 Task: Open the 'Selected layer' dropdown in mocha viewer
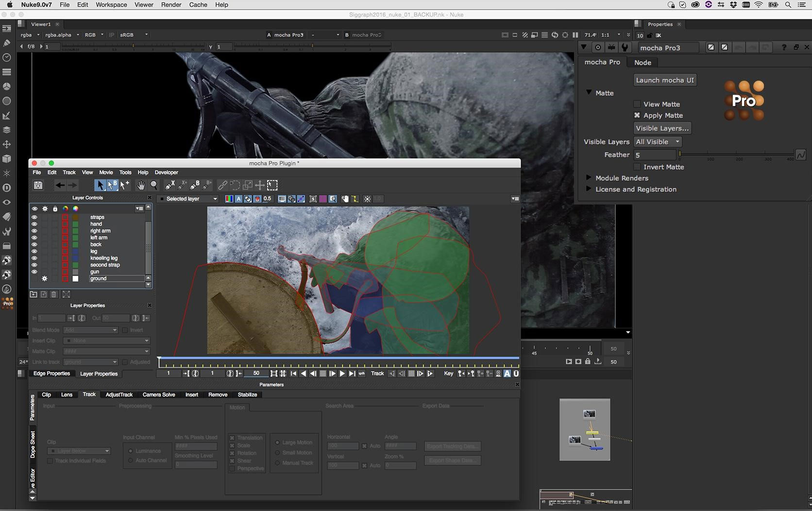(x=188, y=199)
